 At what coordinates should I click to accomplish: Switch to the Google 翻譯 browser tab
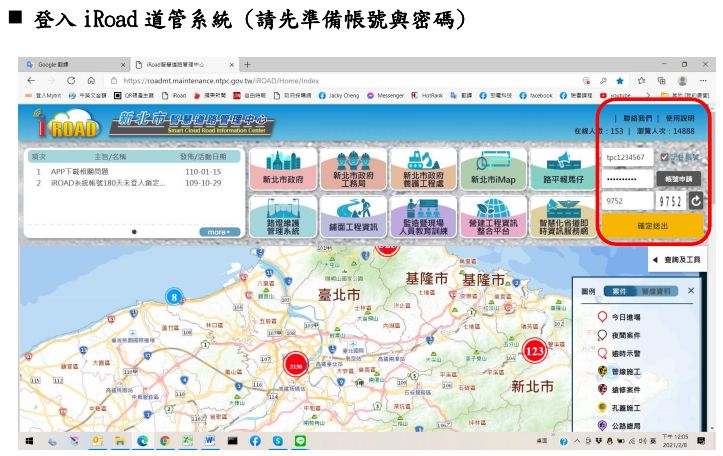click(74, 65)
